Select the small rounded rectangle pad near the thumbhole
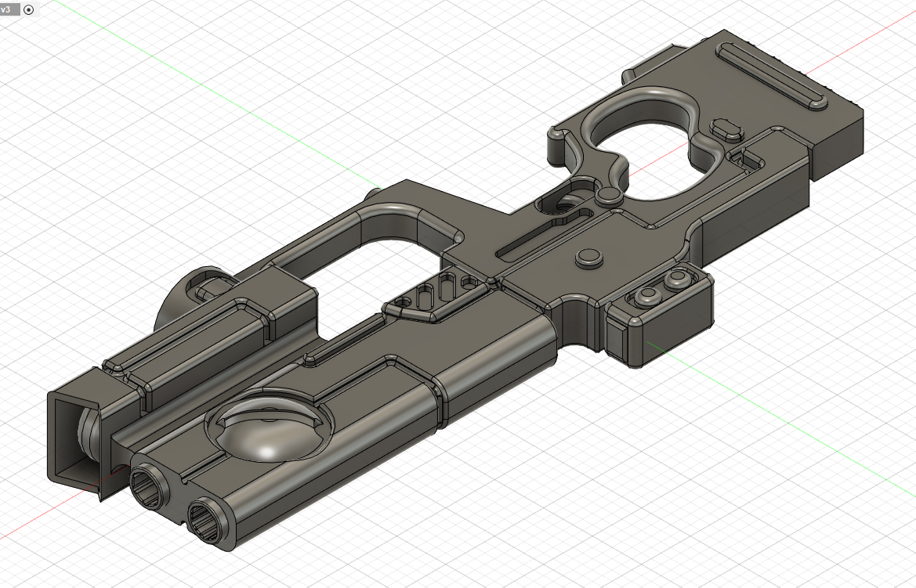916x588 pixels. pos(726,129)
